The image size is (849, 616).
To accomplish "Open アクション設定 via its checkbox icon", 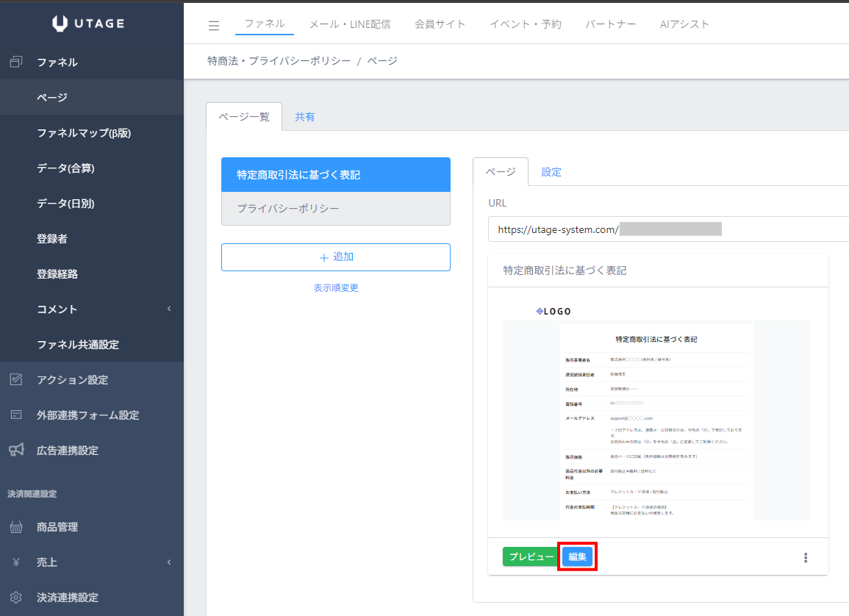I will (16, 380).
